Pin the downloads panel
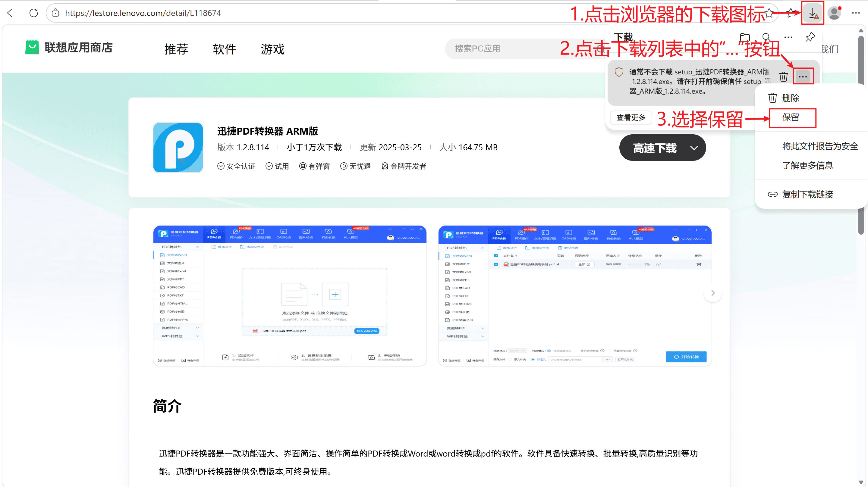Screen dimensions: 868x487 [x=810, y=37]
